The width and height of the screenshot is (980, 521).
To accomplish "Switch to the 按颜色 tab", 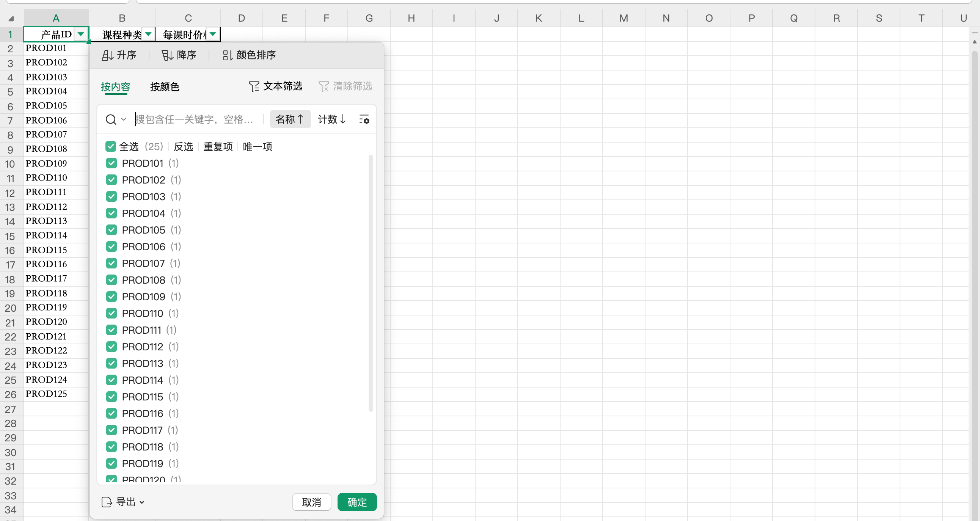I will [164, 87].
